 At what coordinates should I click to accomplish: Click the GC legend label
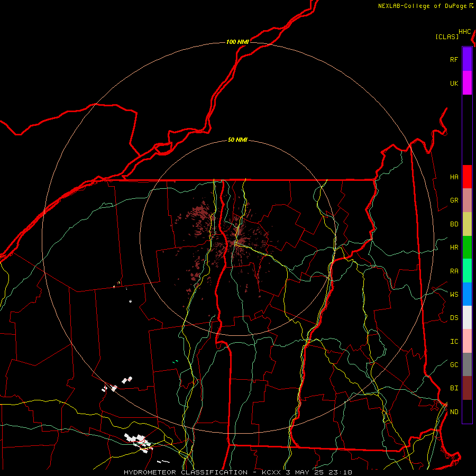454,365
